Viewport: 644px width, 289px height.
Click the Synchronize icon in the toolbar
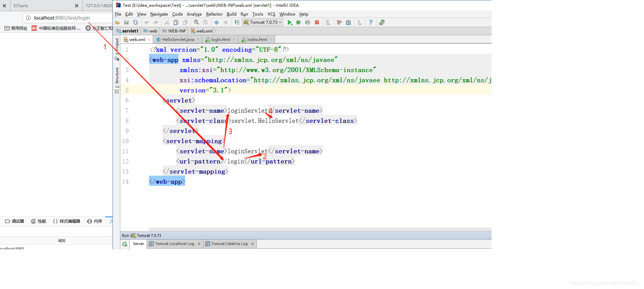135,22
